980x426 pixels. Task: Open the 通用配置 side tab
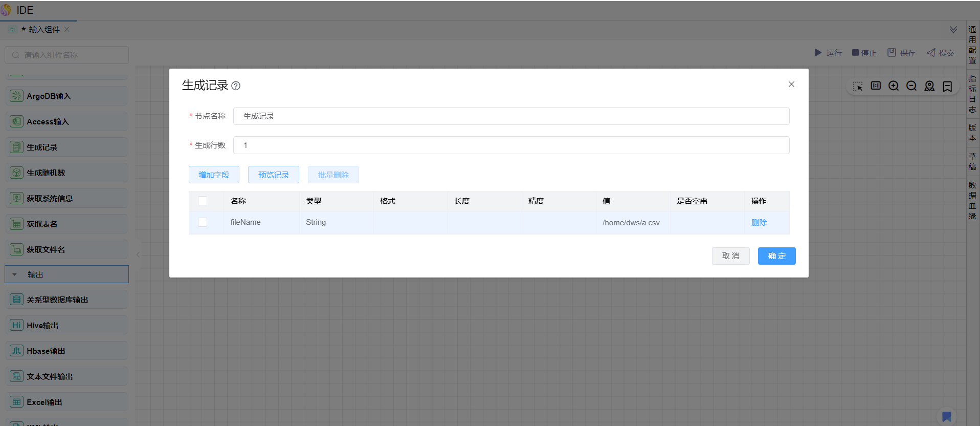tap(972, 45)
